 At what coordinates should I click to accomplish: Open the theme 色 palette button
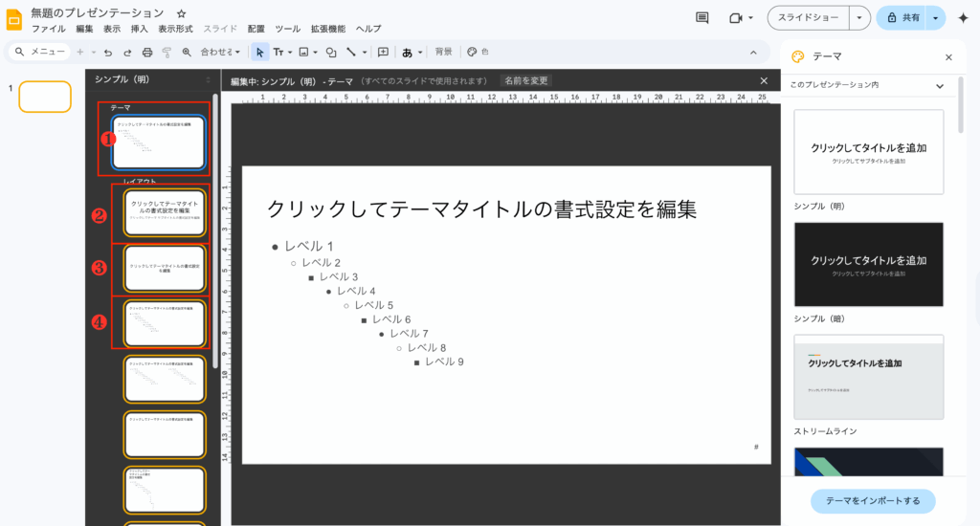click(x=478, y=52)
